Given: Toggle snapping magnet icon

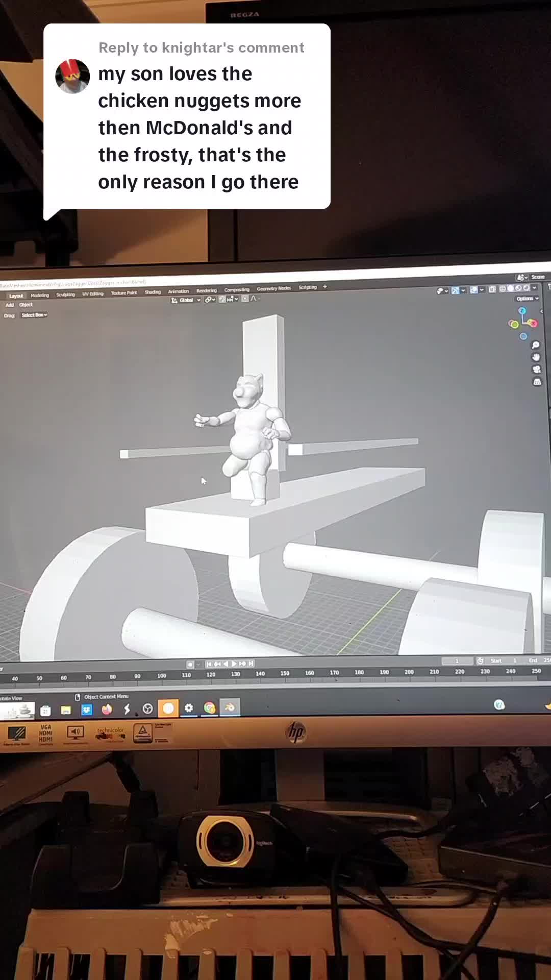Looking at the screenshot, I should coord(222,299).
